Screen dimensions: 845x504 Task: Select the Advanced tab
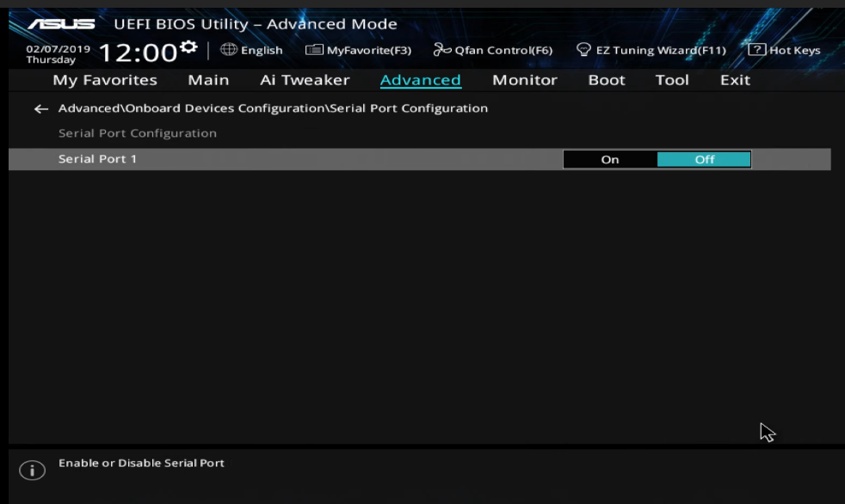(420, 80)
